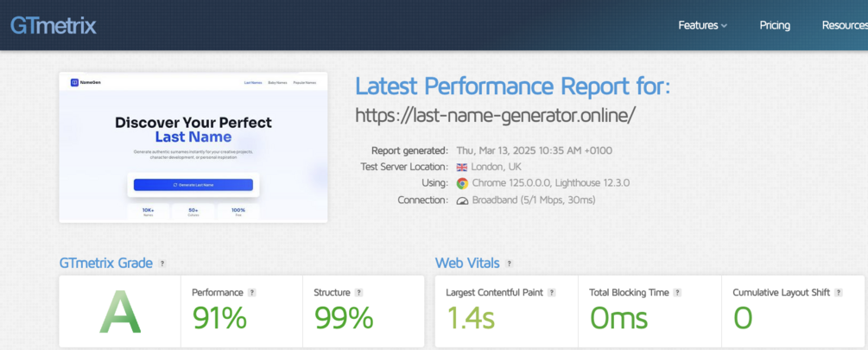868x350 pixels.
Task: Expand the Features menu
Action: 702,25
